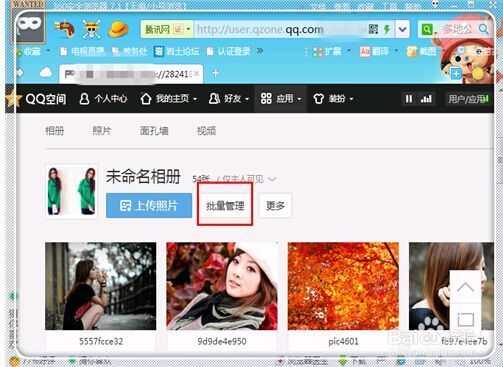
Task: Click the back arrow left of the cloud icon
Action: tap(20, 72)
